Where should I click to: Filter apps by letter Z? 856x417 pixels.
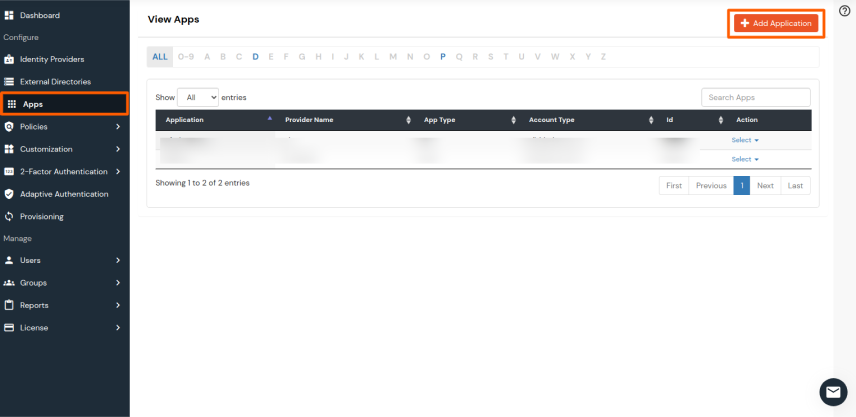click(603, 57)
